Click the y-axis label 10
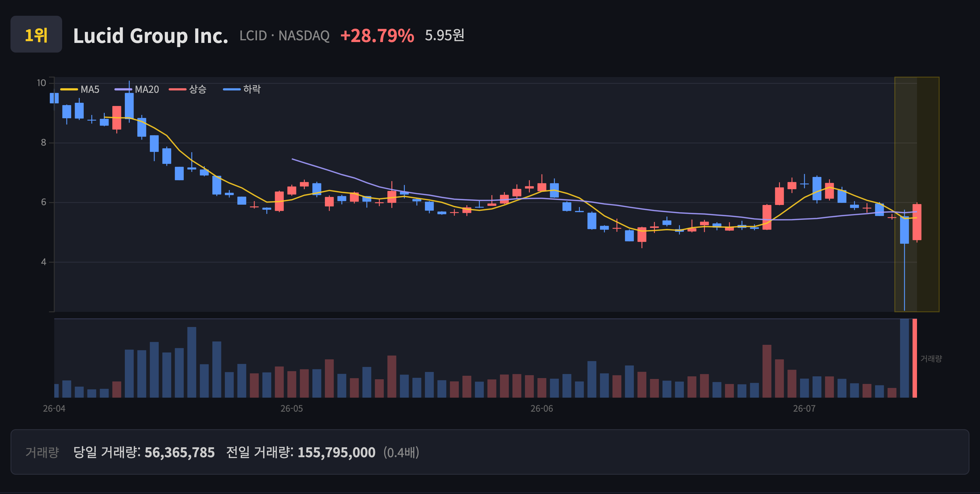Viewport: 980px width, 494px height. [41, 83]
